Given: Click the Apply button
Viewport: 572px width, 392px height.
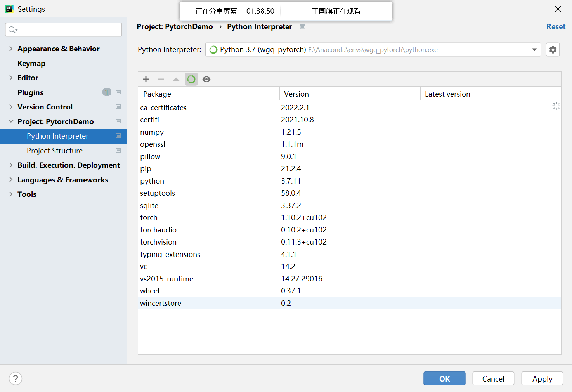Looking at the screenshot, I should 542,379.
